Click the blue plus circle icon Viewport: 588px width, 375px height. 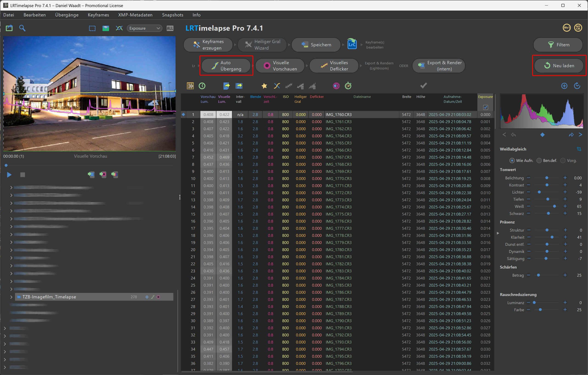tap(564, 86)
